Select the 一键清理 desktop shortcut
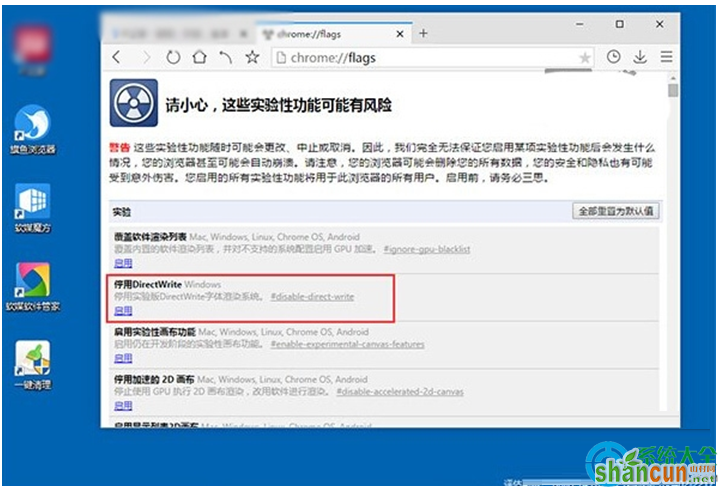The width and height of the screenshot is (720, 489). pyautogui.click(x=33, y=365)
